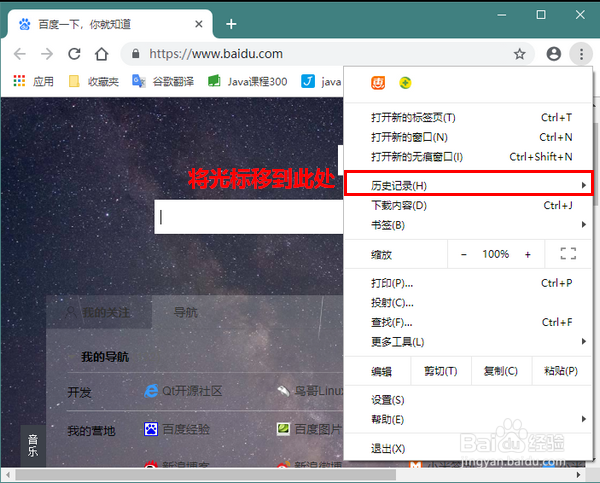Bookmark this page with the star icon

point(519,54)
